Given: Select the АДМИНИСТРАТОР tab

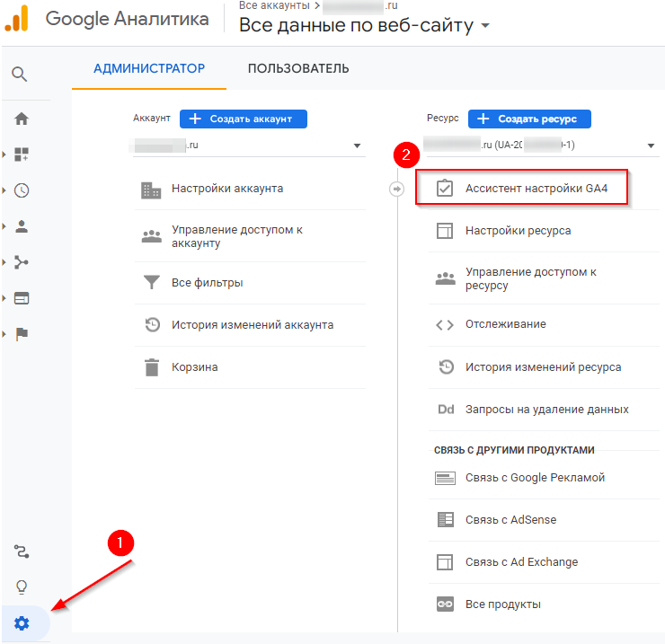Looking at the screenshot, I should [149, 69].
